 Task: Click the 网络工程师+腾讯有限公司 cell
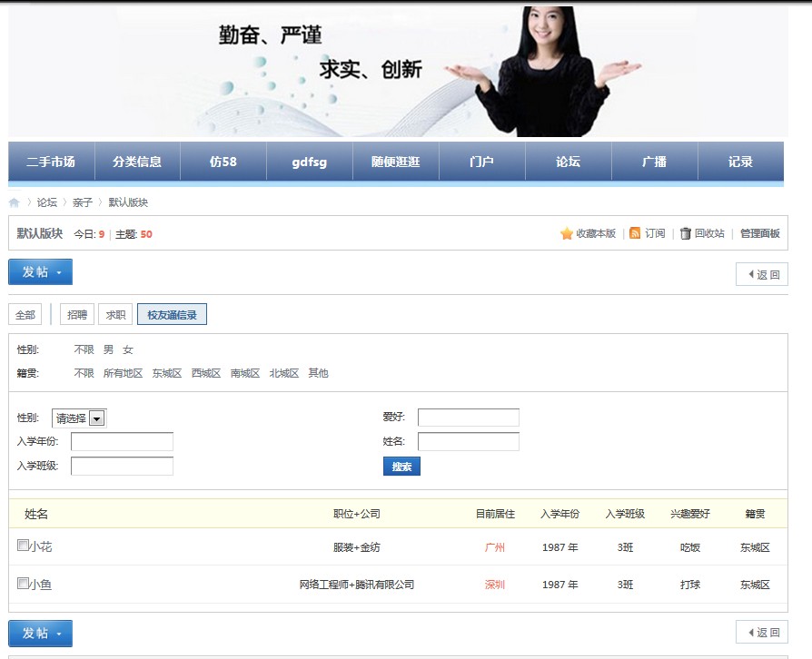pyautogui.click(x=357, y=585)
